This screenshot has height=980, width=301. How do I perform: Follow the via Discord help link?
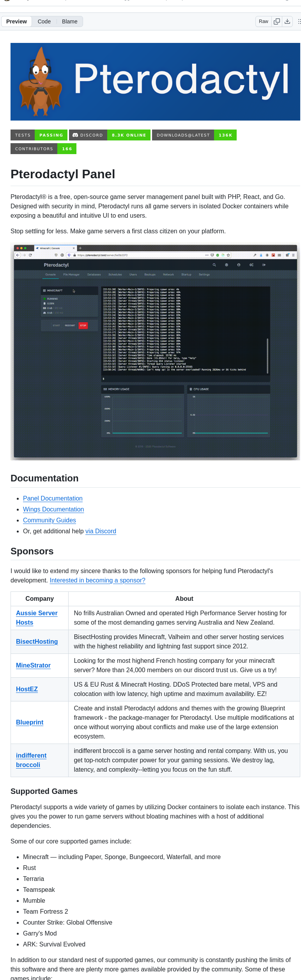[x=101, y=531]
